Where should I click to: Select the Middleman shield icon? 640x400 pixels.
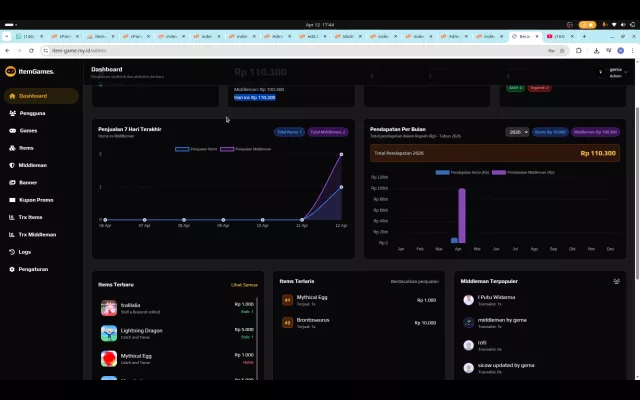click(12, 165)
